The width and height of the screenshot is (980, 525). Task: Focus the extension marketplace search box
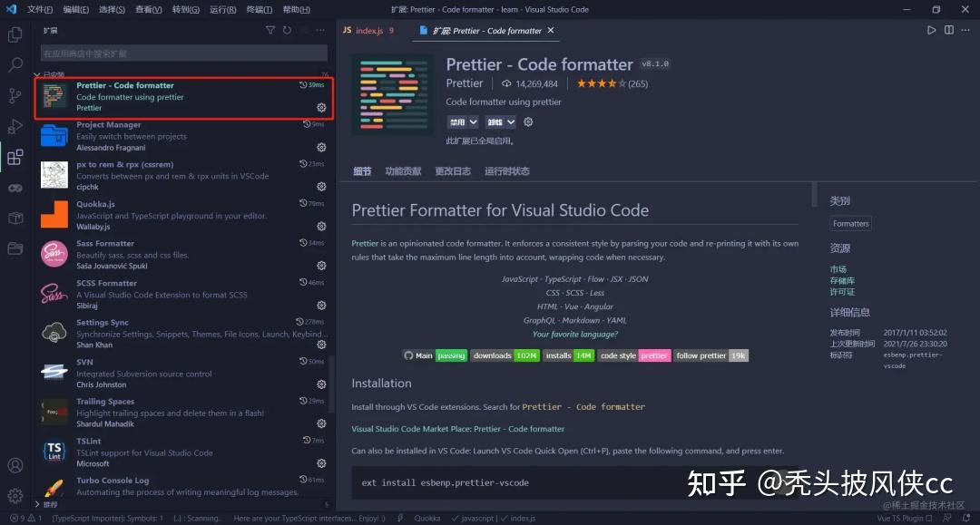tap(183, 53)
